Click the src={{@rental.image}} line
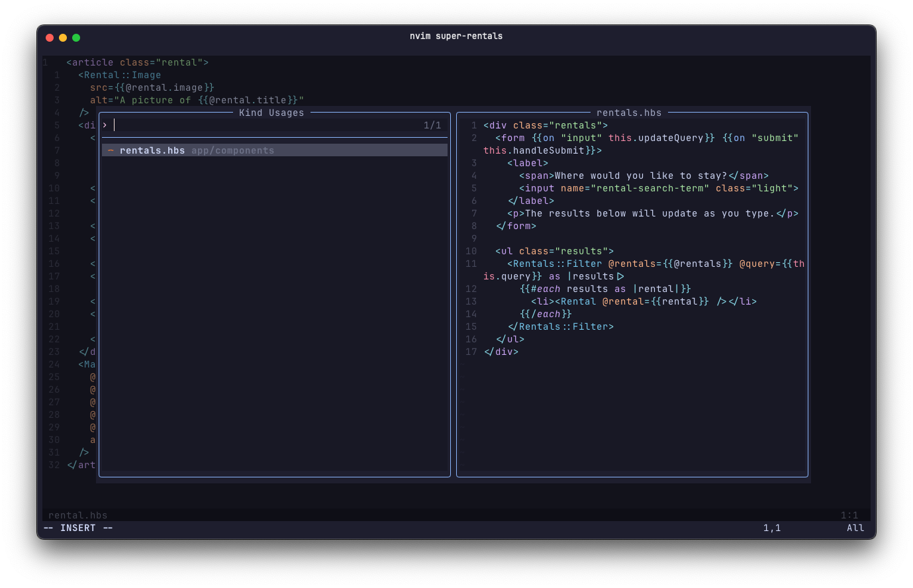913x588 pixels. pos(152,87)
